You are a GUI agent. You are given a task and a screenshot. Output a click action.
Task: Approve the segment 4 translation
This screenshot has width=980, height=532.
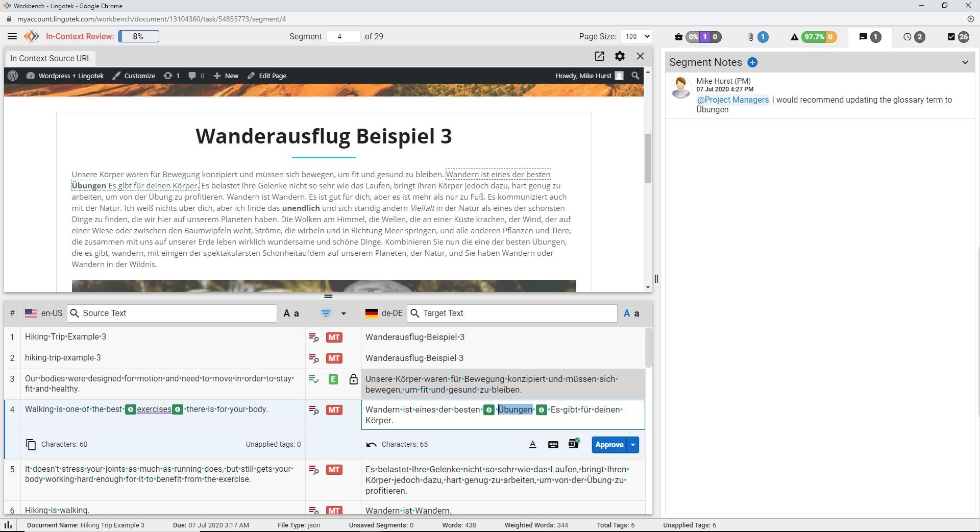(x=609, y=445)
